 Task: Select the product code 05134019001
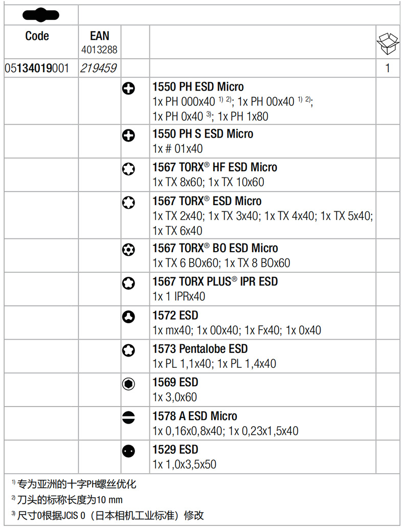point(36,68)
